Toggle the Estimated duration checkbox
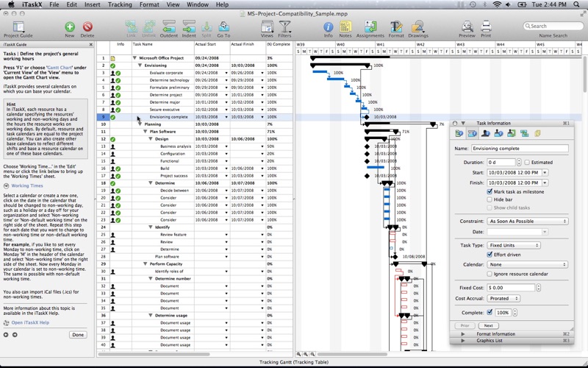The height and width of the screenshot is (368, 588). pos(527,162)
